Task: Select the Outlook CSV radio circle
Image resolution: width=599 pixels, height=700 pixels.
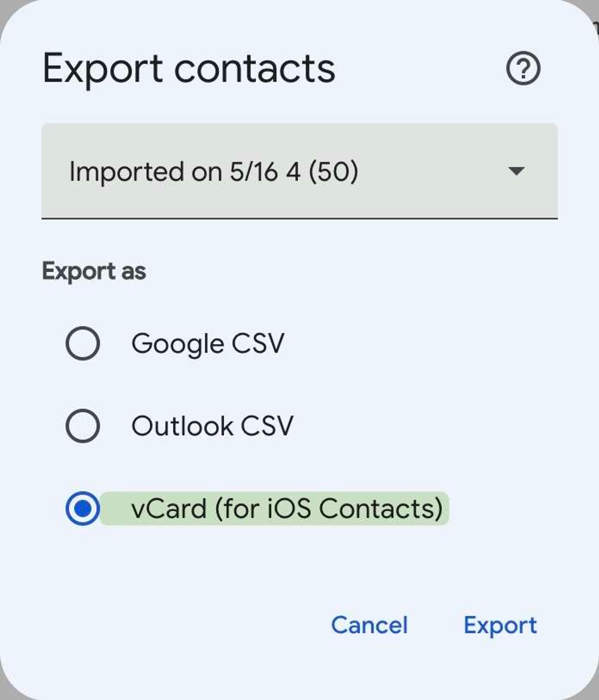Action: point(83,426)
